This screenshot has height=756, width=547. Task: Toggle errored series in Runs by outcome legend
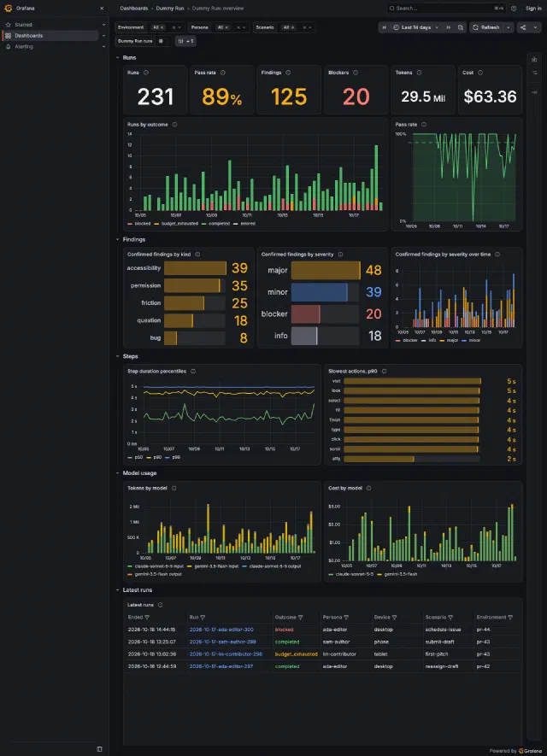pos(244,224)
